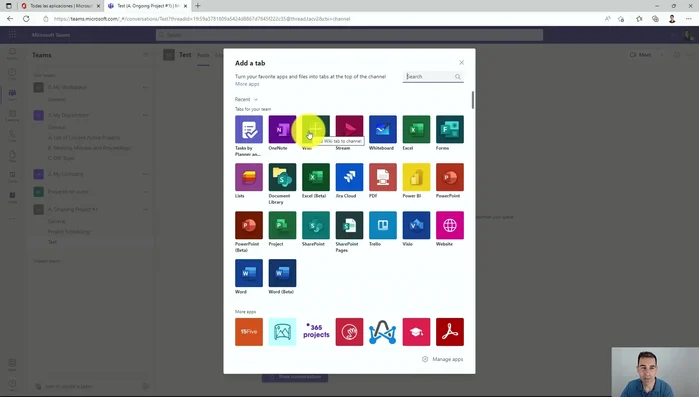Image resolution: width=699 pixels, height=397 pixels.
Task: Choose the Adobe Acrobat app icon
Action: pos(450,332)
